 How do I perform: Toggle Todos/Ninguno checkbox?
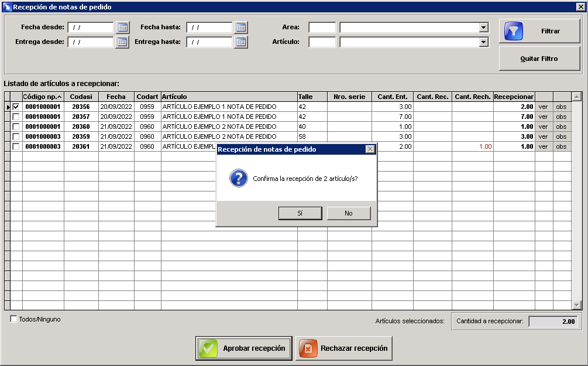pos(14,319)
